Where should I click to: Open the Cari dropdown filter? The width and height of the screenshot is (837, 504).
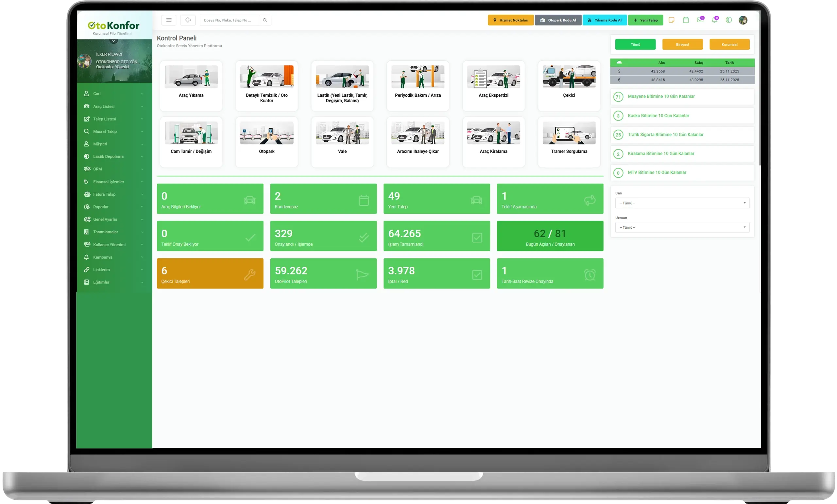(x=682, y=203)
